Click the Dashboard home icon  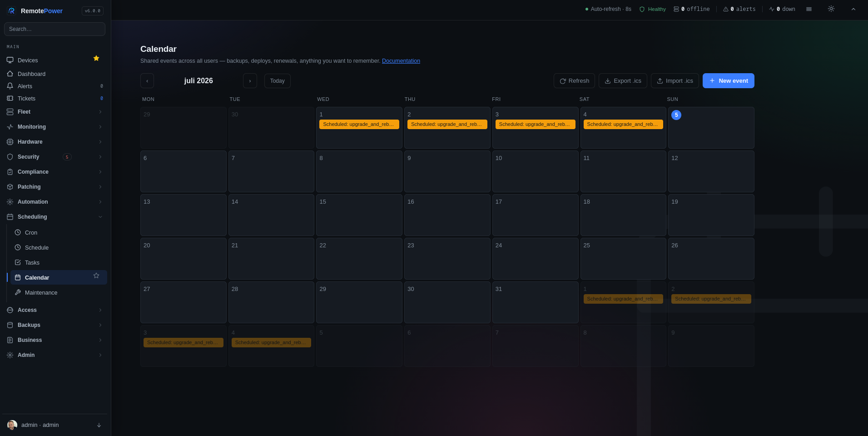[x=10, y=74]
